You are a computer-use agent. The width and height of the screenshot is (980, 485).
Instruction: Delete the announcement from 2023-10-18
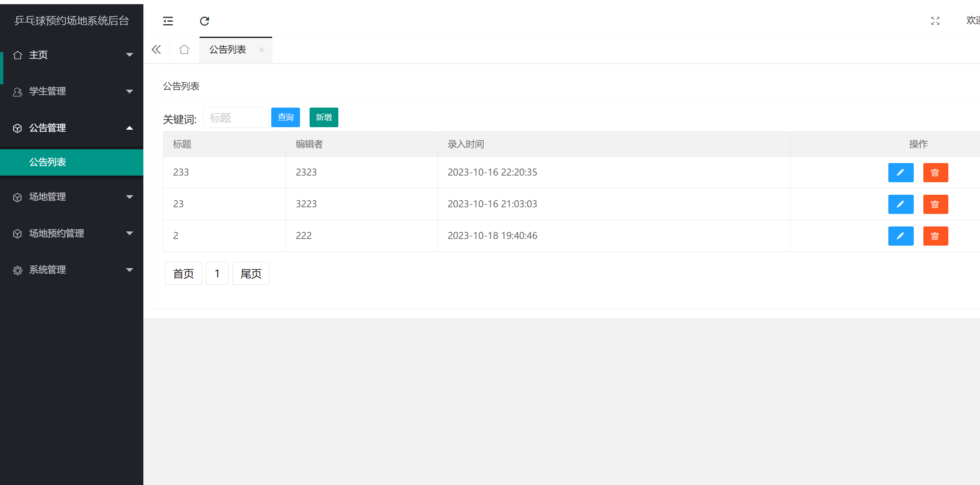tap(935, 236)
